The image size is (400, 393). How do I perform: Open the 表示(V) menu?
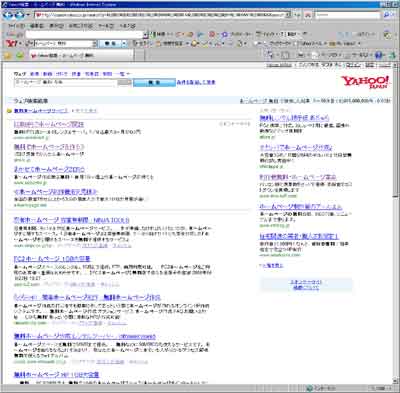tap(56, 26)
